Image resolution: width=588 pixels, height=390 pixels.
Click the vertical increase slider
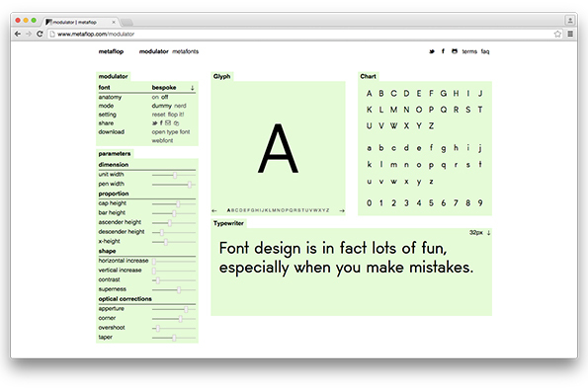[174, 271]
